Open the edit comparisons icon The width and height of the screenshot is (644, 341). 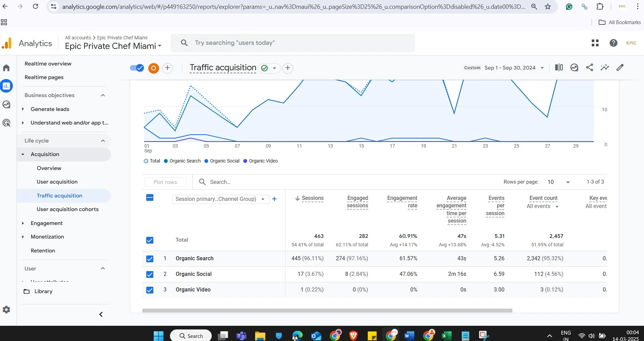559,68
